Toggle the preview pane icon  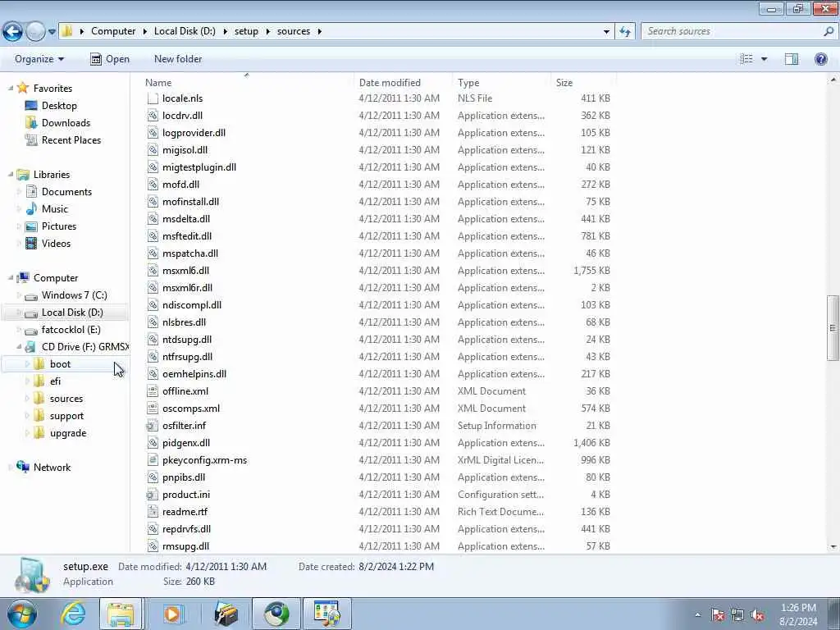(x=792, y=59)
